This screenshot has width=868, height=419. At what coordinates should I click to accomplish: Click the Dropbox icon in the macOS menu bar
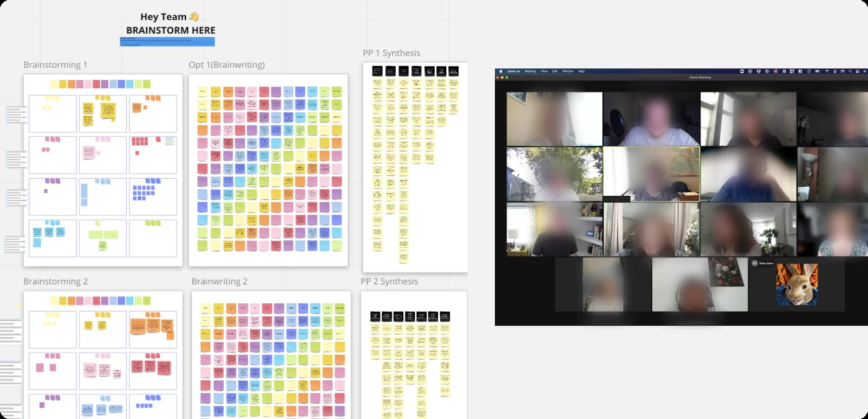click(x=758, y=71)
